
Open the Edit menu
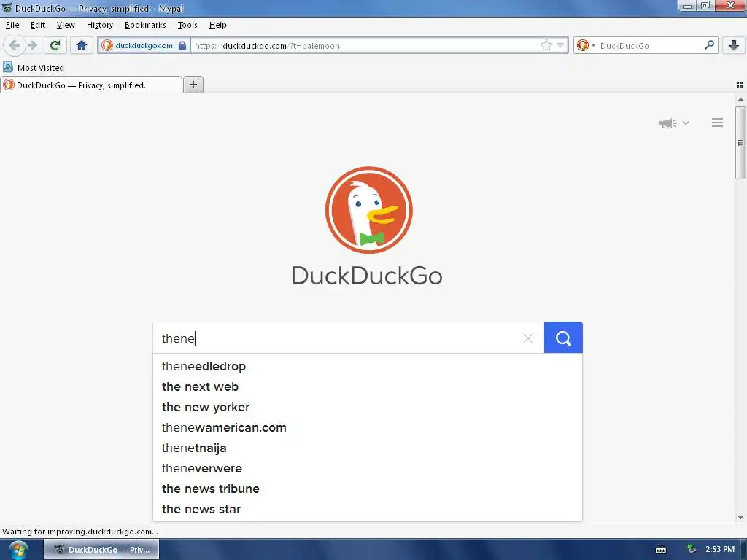[x=38, y=25]
